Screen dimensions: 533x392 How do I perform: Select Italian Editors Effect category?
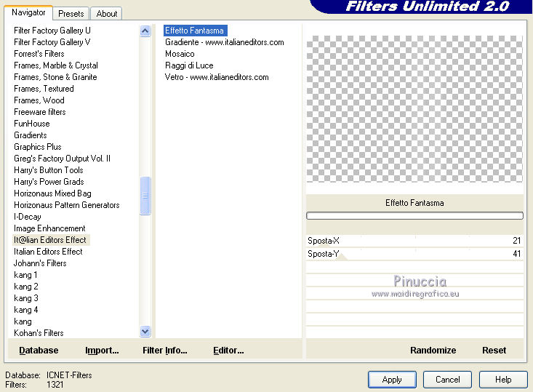(48, 252)
